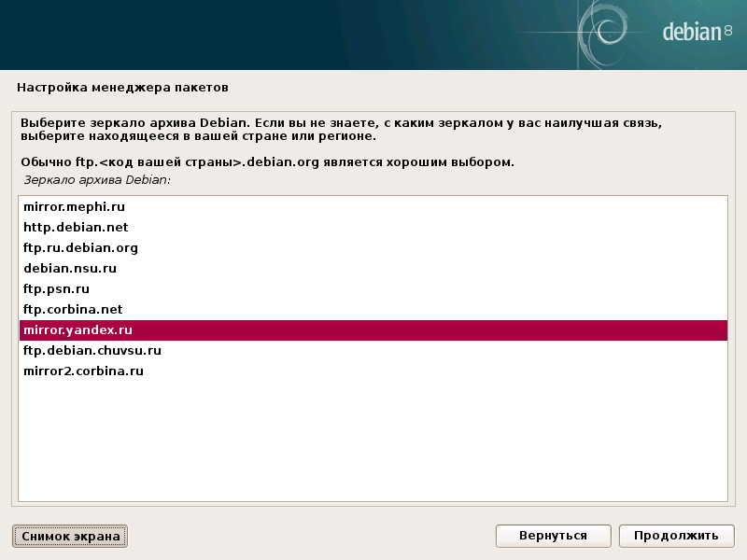Image resolution: width=747 pixels, height=560 pixels.
Task: Pick the ftp.debian.chuvsu.ru mirror
Action: click(373, 351)
